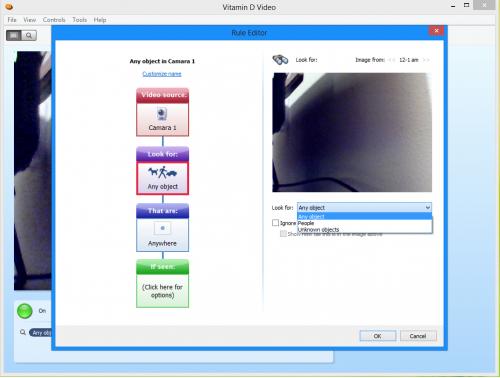Image resolution: width=500 pixels, height=378 pixels.
Task: Select the Any object animals-person-car icon
Action: click(x=162, y=172)
